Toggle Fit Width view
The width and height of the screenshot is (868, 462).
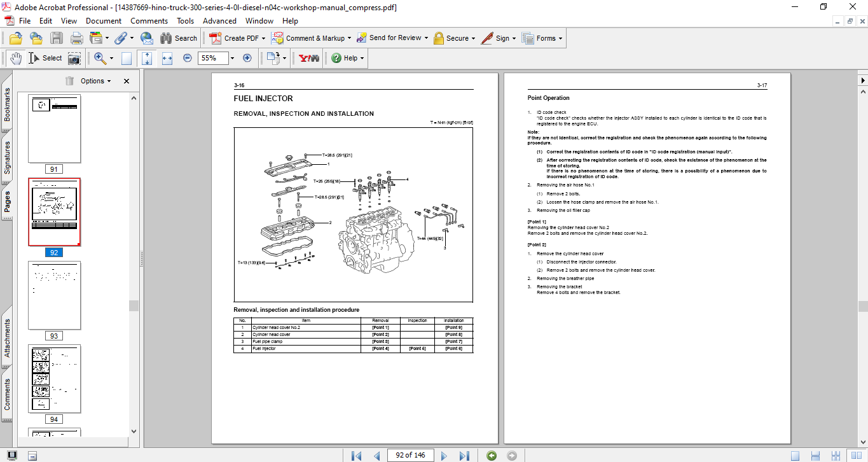pos(167,58)
